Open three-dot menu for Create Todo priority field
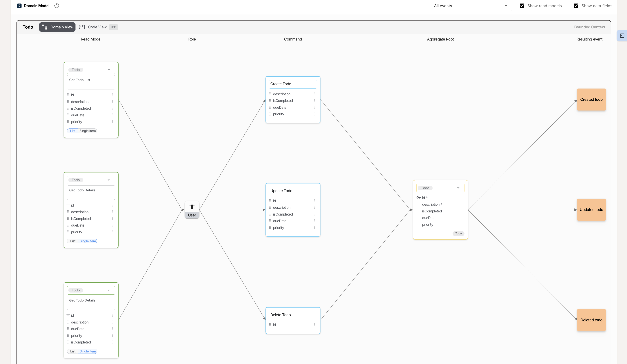Screen dimensions: 627x364 tap(315, 114)
